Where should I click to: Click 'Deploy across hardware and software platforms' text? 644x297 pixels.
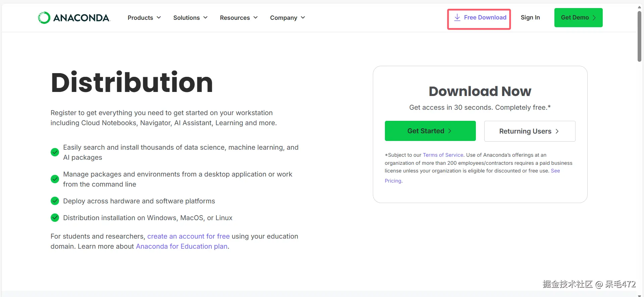tap(139, 201)
